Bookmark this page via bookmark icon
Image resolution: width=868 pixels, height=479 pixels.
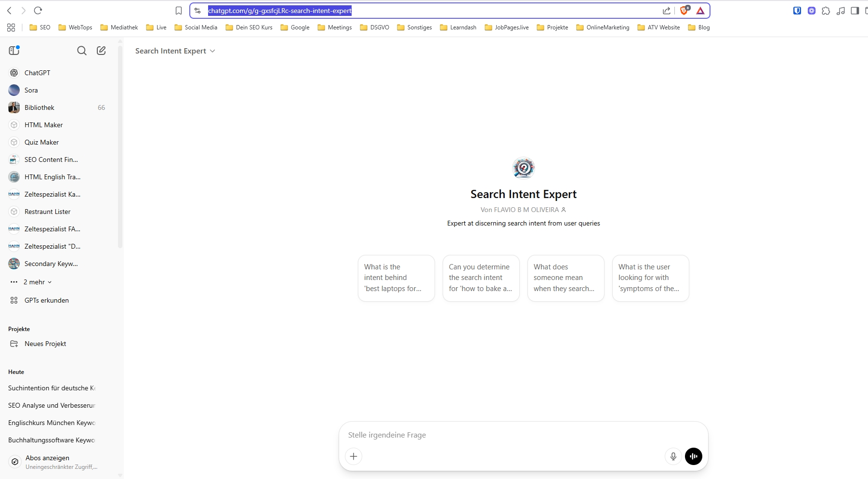[x=179, y=11]
